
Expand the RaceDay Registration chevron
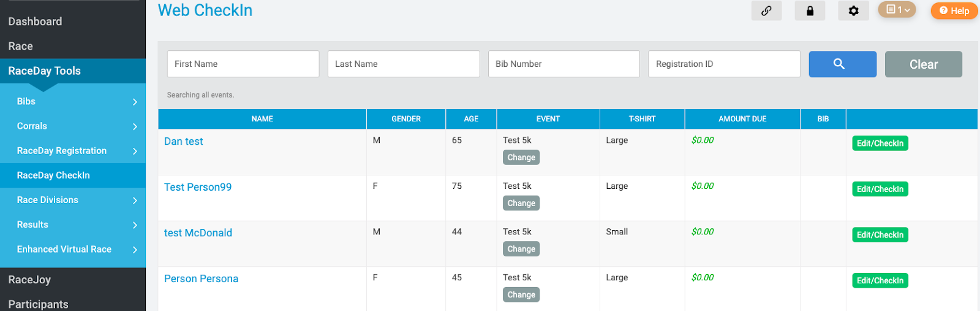[135, 151]
